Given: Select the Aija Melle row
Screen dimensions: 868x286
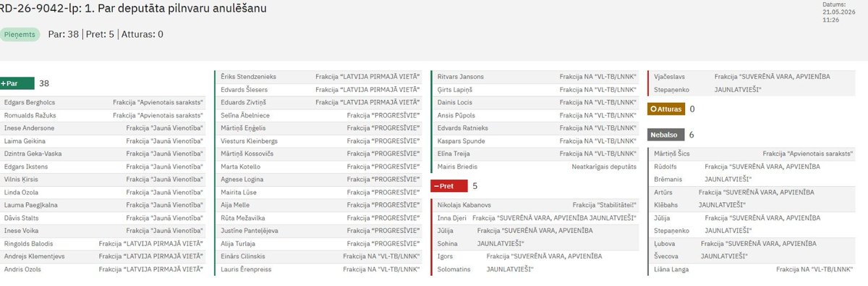Looking at the screenshot, I should (x=318, y=206).
